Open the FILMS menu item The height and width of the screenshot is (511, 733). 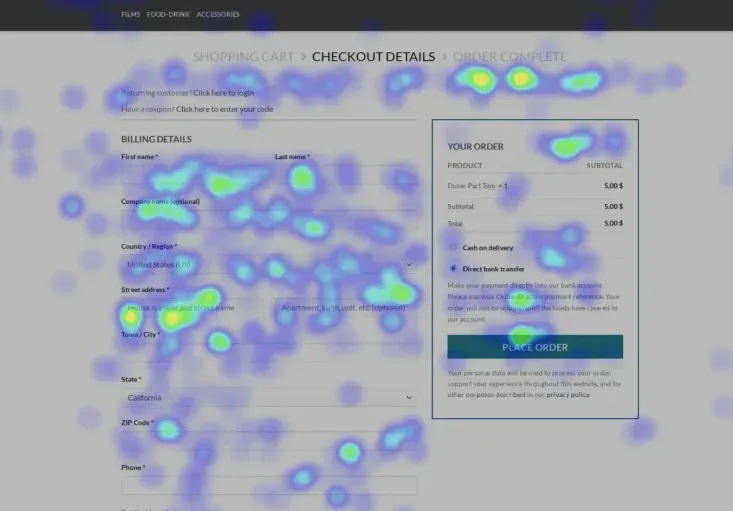point(130,14)
